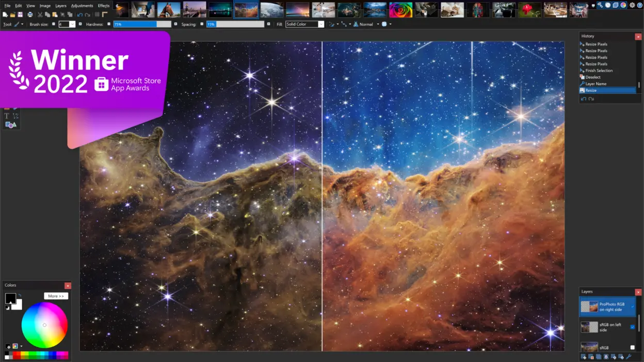
Task: Select the horse image thumbnail
Action: tap(168, 10)
